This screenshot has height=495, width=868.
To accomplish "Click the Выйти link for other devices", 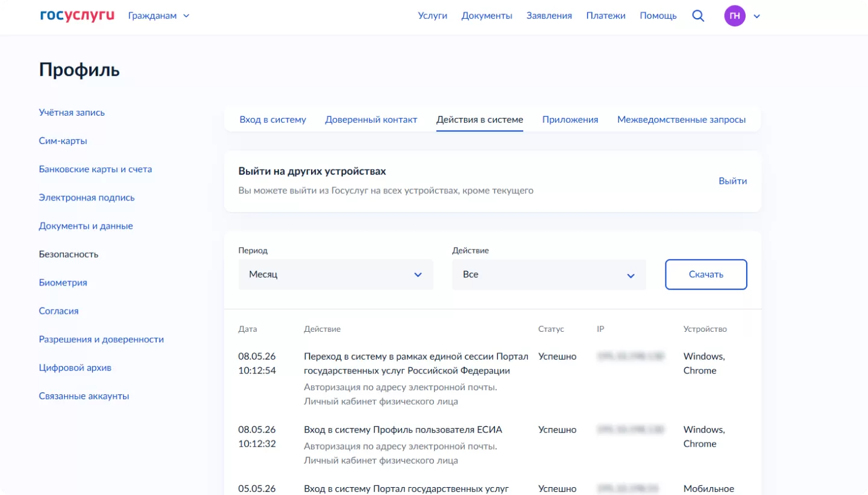I will 733,181.
